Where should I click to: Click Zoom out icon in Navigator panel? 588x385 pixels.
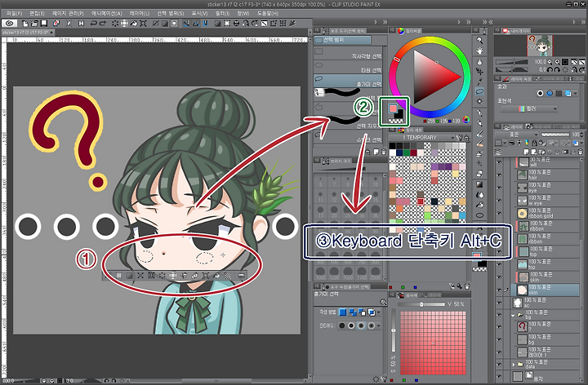[x=550, y=62]
